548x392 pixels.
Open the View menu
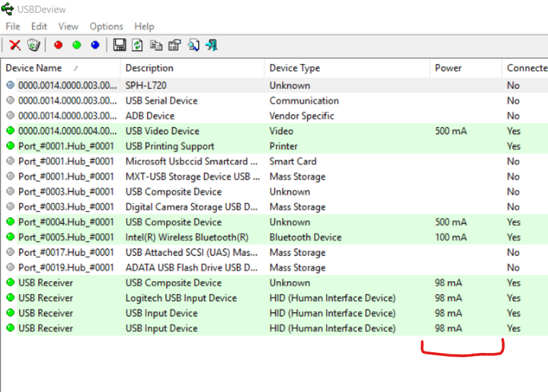(x=68, y=26)
